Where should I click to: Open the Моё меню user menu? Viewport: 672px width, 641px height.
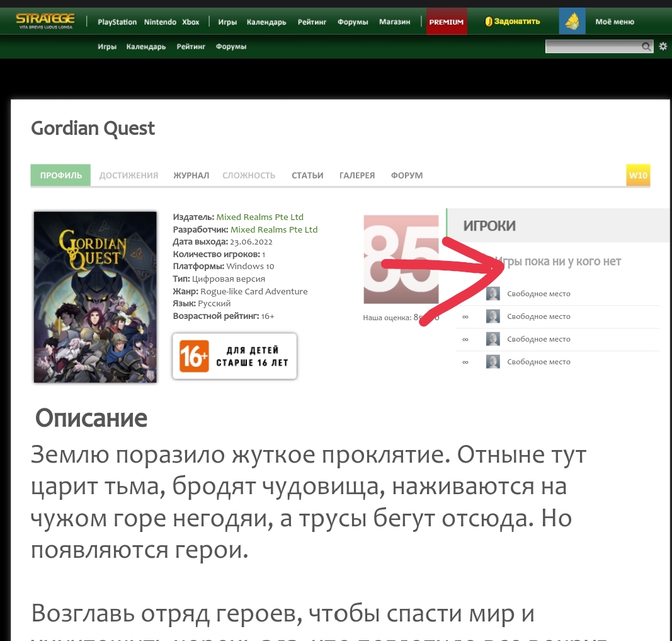(x=615, y=22)
